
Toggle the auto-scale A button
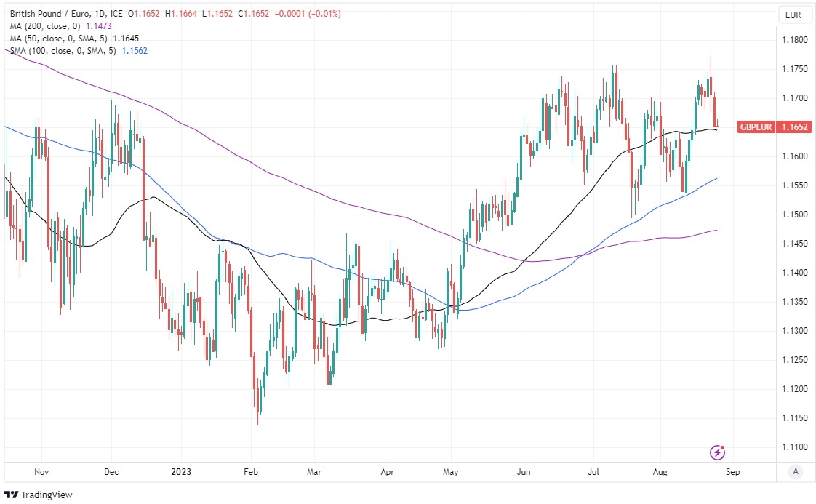coord(796,471)
